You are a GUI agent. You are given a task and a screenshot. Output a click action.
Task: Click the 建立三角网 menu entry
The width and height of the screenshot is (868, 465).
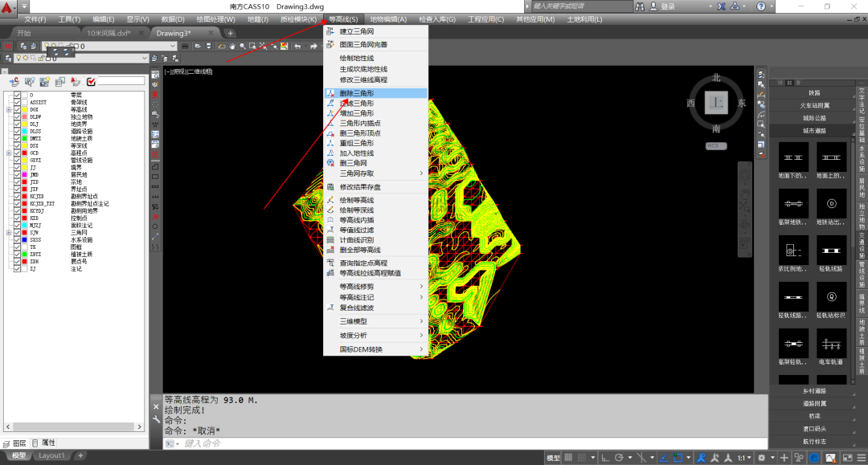pos(375,31)
